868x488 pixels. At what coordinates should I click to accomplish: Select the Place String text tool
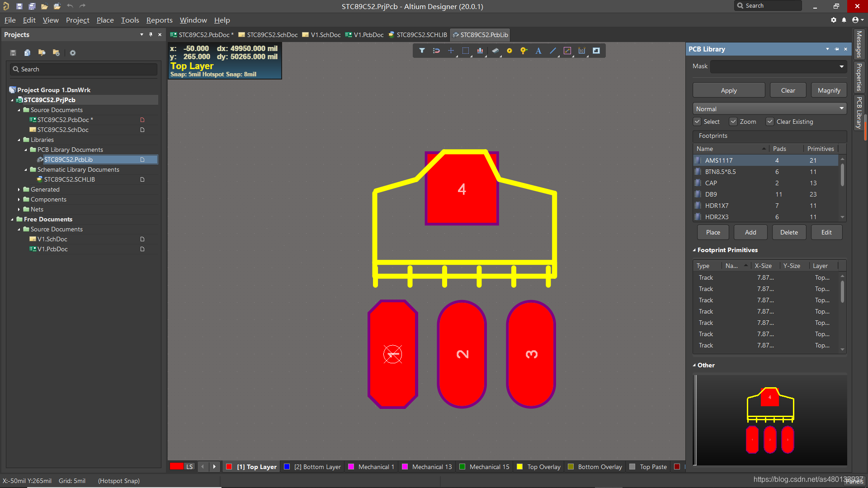(538, 51)
